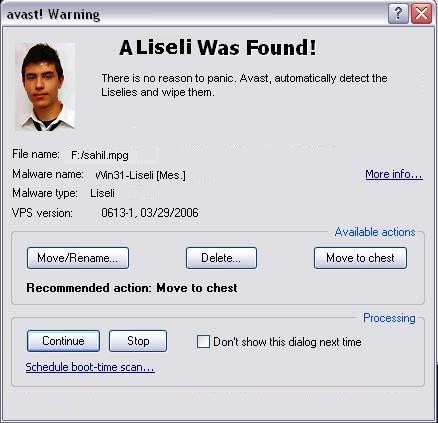Click the Delete button
Image resolution: width=438 pixels, height=423 pixels.
[x=221, y=258]
